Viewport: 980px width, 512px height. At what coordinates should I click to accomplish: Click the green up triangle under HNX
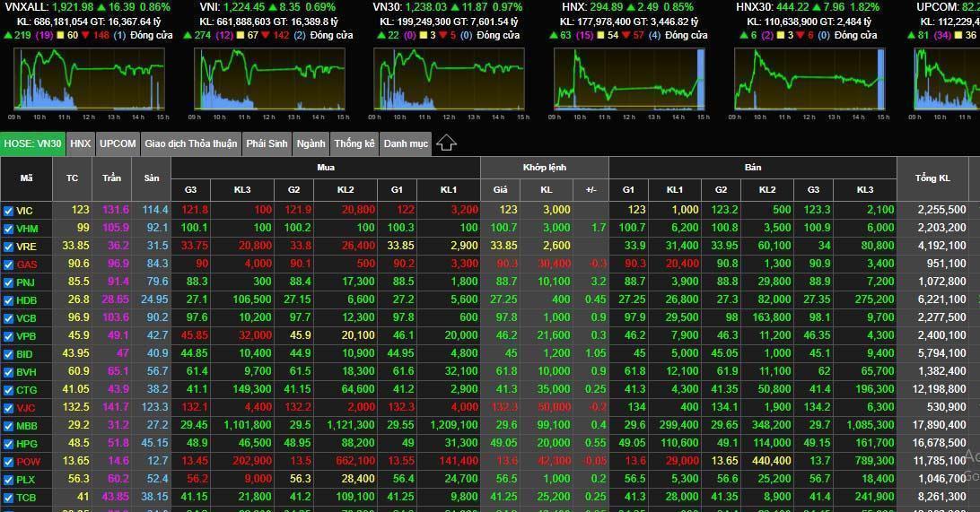click(554, 36)
